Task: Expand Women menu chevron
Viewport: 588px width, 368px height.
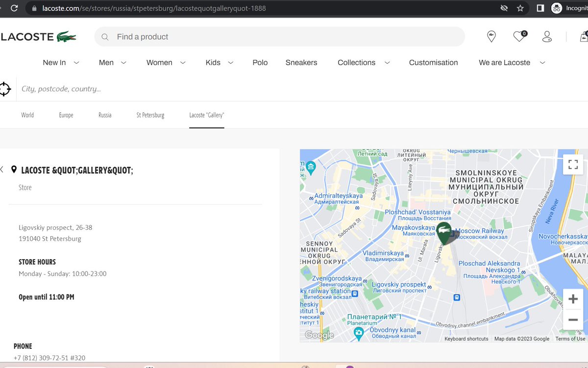Action: pyautogui.click(x=183, y=63)
